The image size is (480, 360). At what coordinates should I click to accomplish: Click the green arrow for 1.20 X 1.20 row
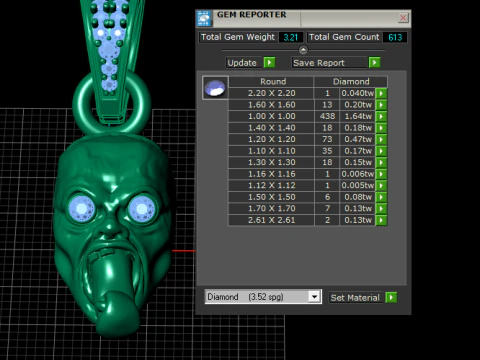pyautogui.click(x=381, y=139)
